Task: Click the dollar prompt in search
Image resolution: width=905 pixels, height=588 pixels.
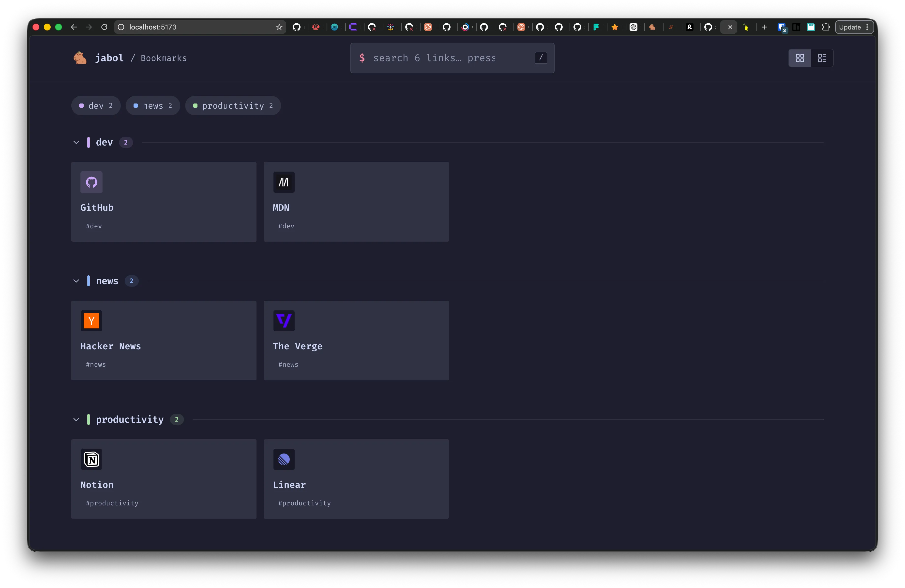Action: point(362,58)
